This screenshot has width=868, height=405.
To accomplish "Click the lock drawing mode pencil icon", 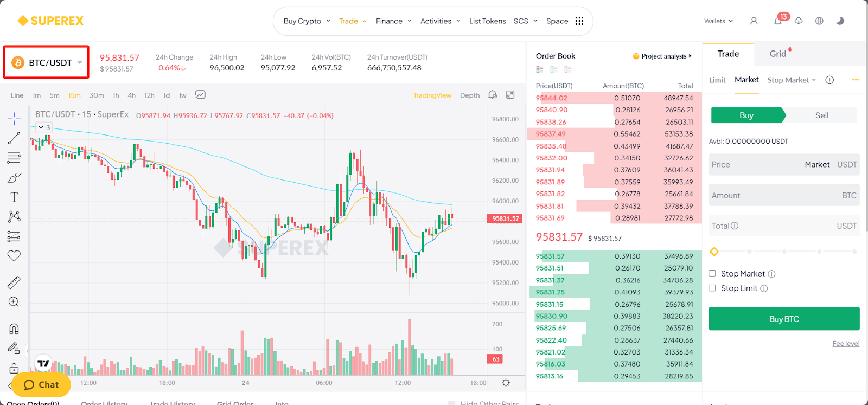I will tap(14, 348).
